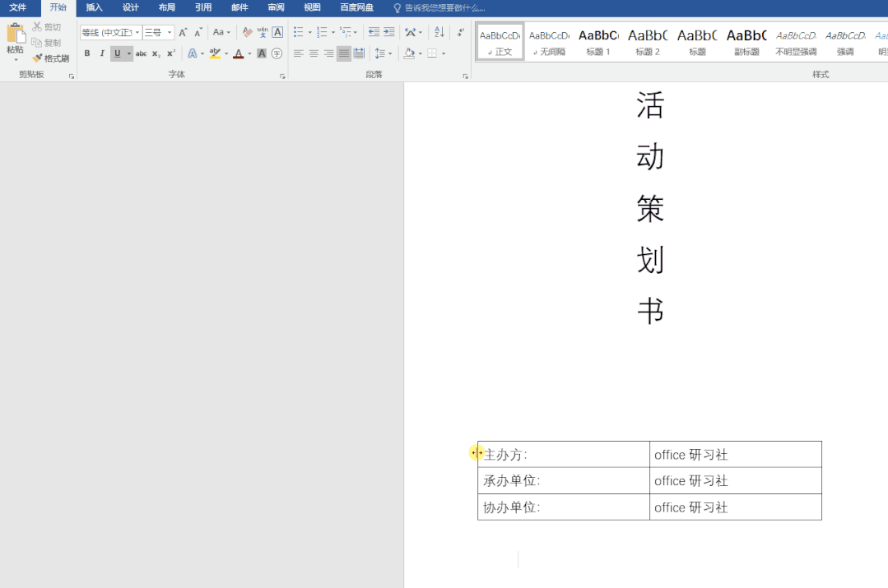Click the Copy (复制) button

tap(46, 43)
